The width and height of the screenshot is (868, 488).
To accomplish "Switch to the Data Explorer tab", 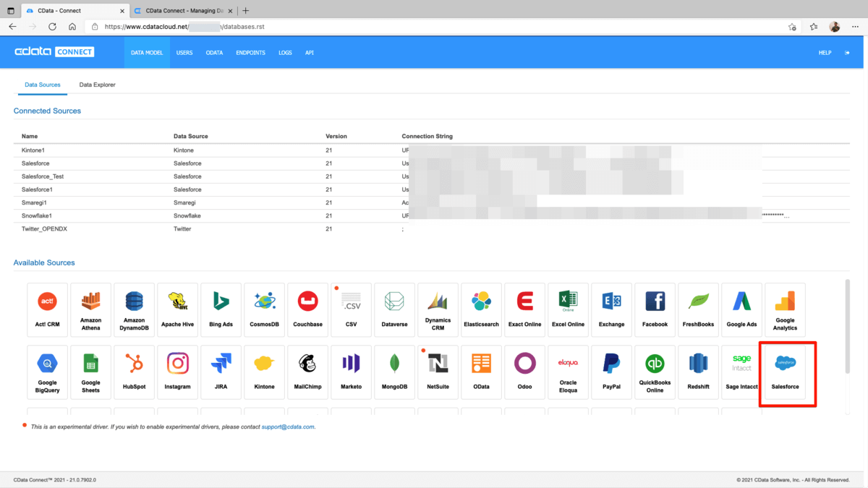I will pyautogui.click(x=97, y=85).
